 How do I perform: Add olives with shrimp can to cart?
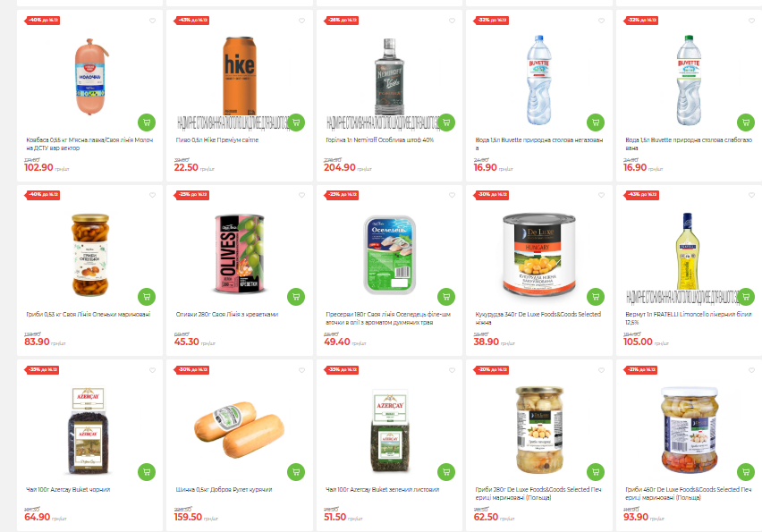click(x=296, y=296)
